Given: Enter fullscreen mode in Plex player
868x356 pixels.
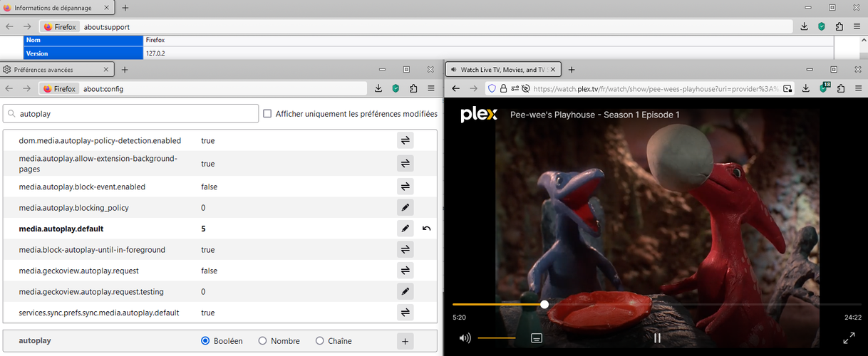Looking at the screenshot, I should (849, 338).
